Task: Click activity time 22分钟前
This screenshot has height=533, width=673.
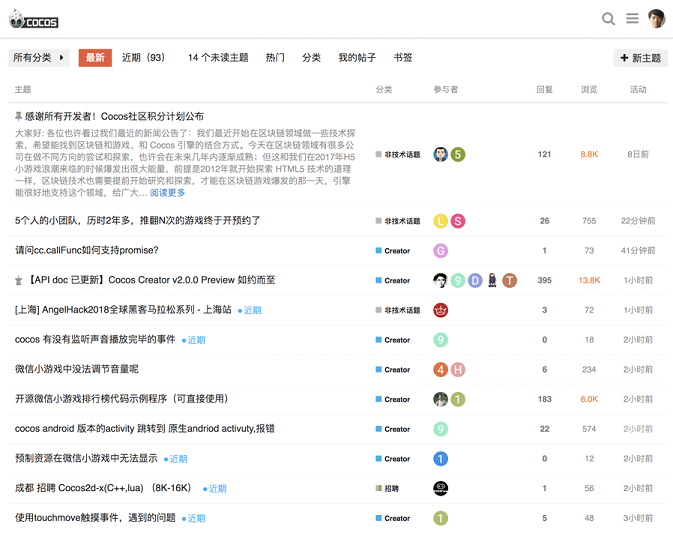Action: click(638, 221)
